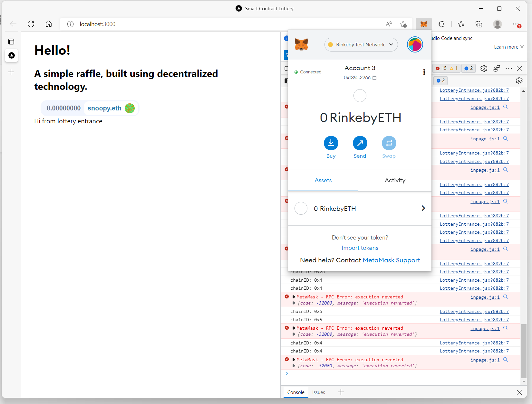
Task: Open the MetaMask Support link
Action: [391, 260]
